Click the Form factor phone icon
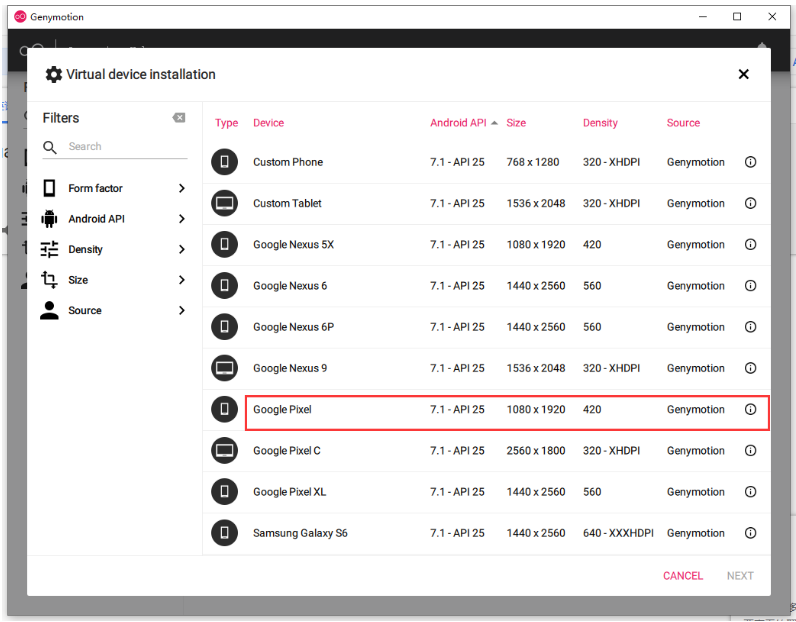 (49, 188)
